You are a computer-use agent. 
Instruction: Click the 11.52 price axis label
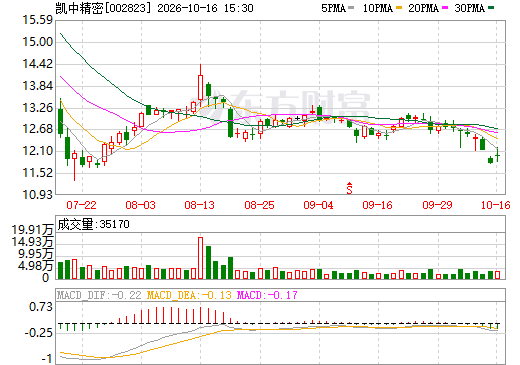38,173
